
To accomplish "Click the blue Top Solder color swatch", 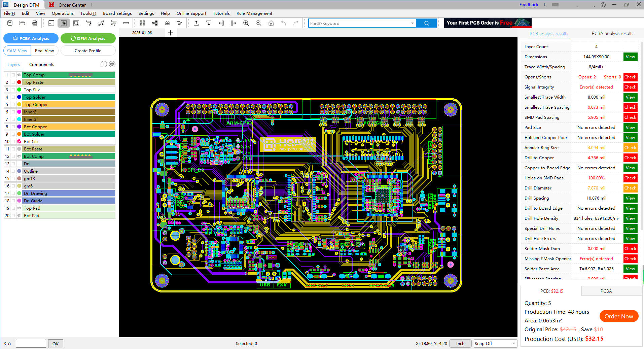I will (x=19, y=97).
